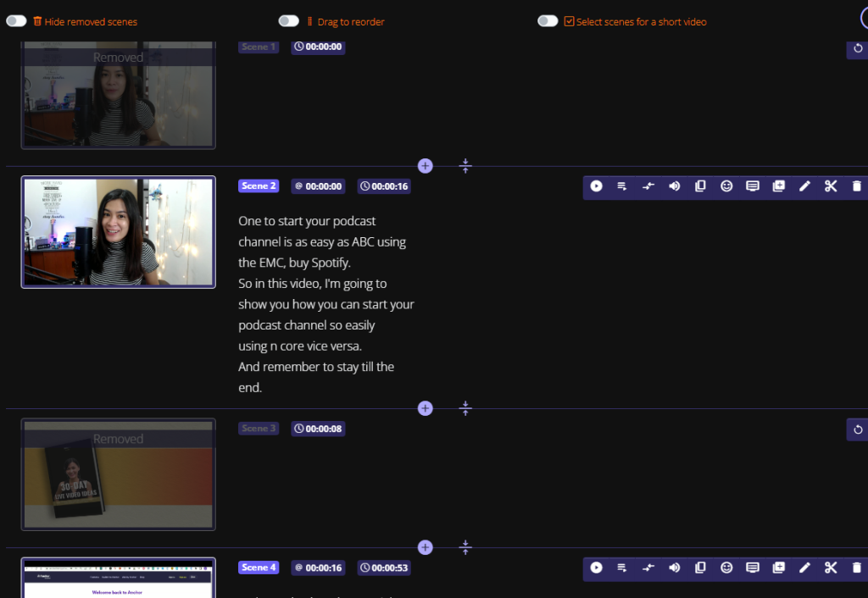Click the volume icon for Scene 2
The height and width of the screenshot is (598, 868).
[x=675, y=186]
